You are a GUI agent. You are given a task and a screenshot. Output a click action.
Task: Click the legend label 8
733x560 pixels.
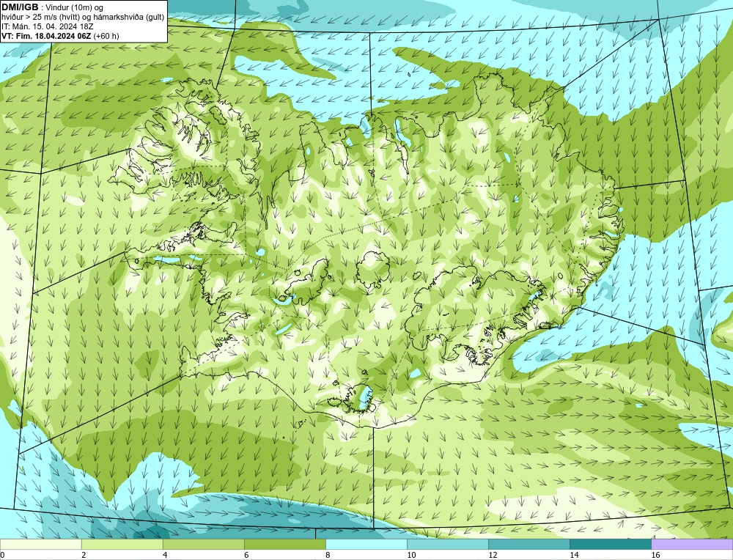[x=328, y=556]
